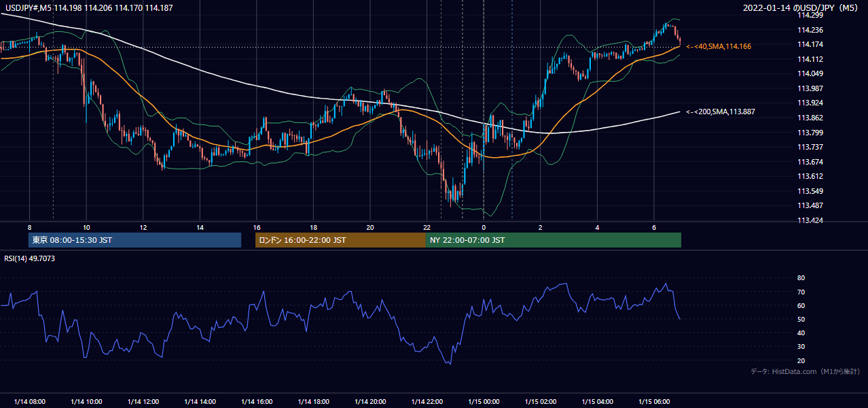868x408 pixels.
Task: Click the 1/14 10:00 time label
Action: coord(86,402)
